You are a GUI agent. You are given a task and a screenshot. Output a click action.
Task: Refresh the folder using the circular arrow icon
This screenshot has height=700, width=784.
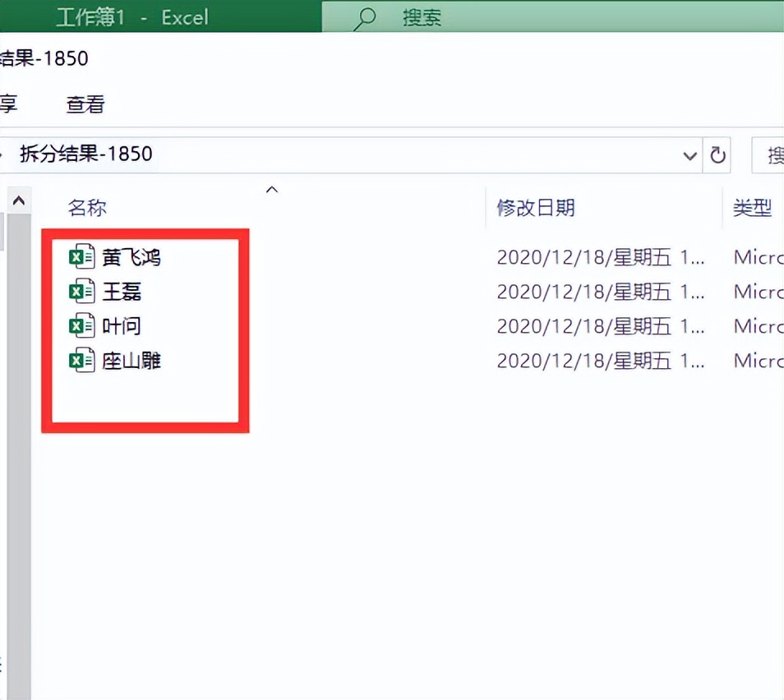coord(717,155)
